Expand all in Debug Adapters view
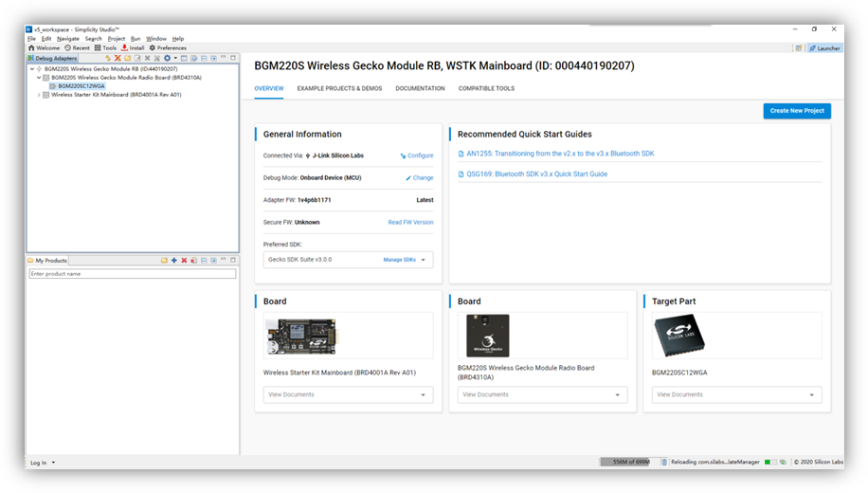 [x=213, y=58]
